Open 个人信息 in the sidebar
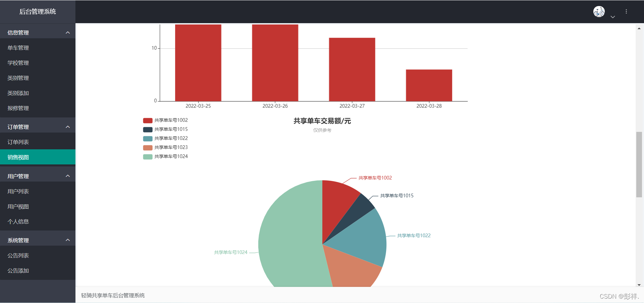Viewport: 644px width, 303px height. [x=38, y=221]
